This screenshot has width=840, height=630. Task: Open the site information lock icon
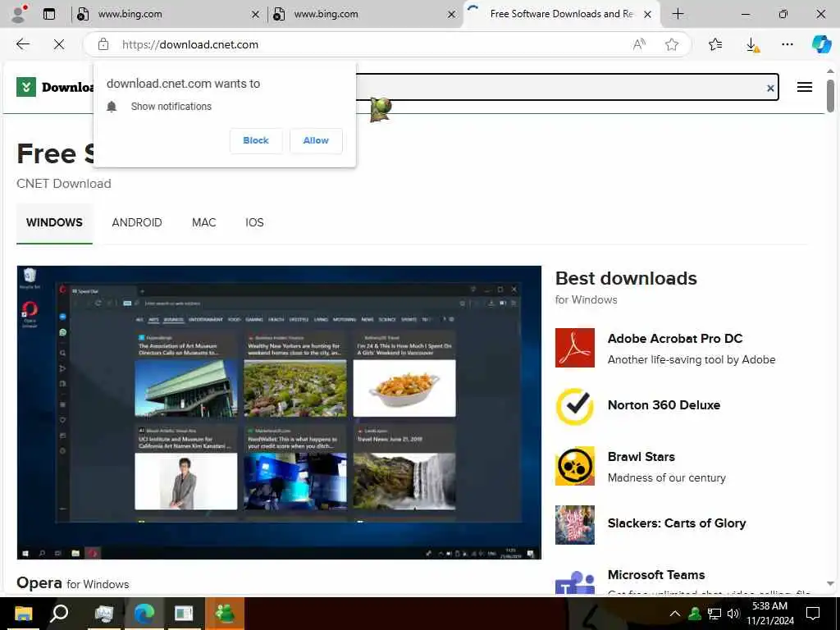point(103,44)
